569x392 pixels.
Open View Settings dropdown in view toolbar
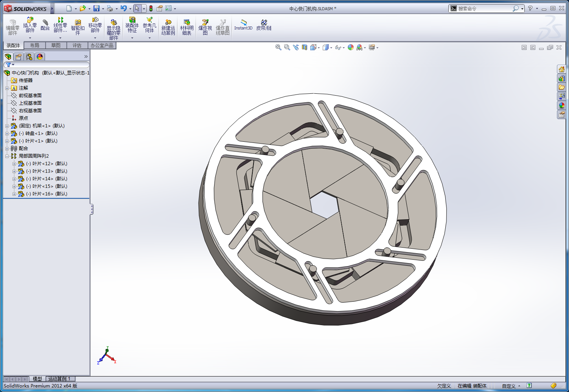[x=377, y=48]
